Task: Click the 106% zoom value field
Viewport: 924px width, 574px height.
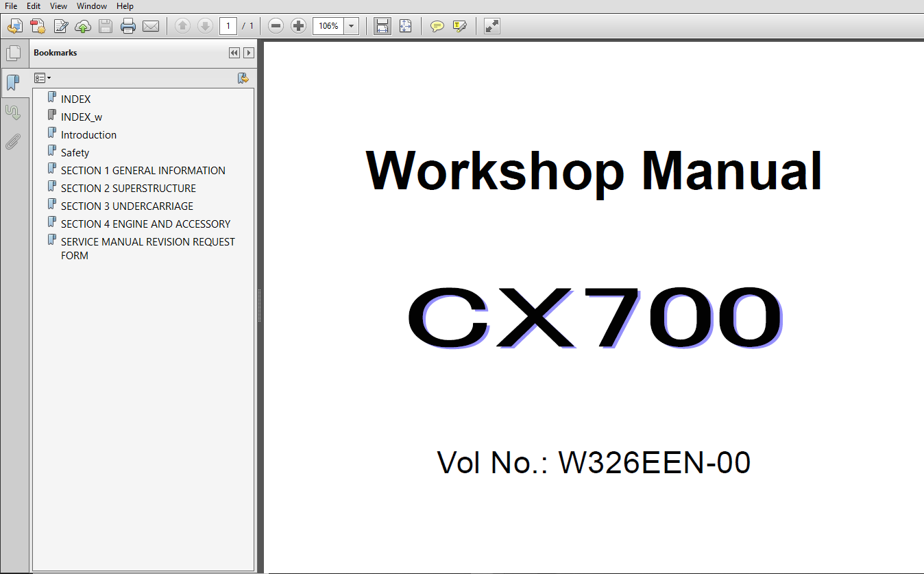Action: pyautogui.click(x=328, y=26)
